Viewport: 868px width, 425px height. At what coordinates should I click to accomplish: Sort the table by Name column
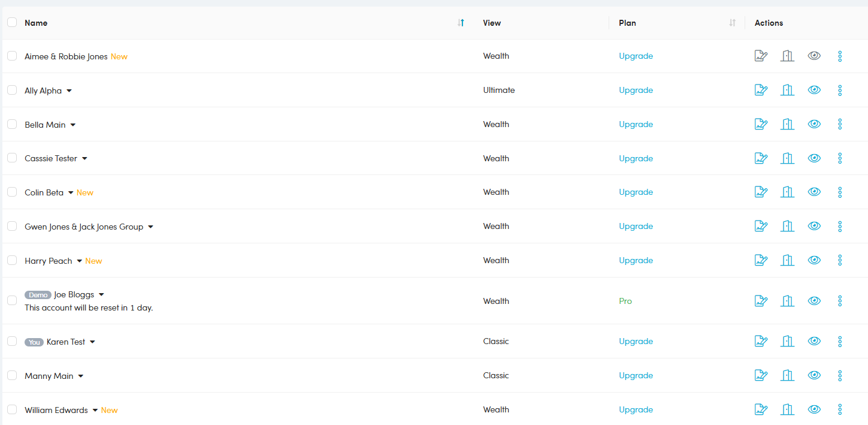461,23
